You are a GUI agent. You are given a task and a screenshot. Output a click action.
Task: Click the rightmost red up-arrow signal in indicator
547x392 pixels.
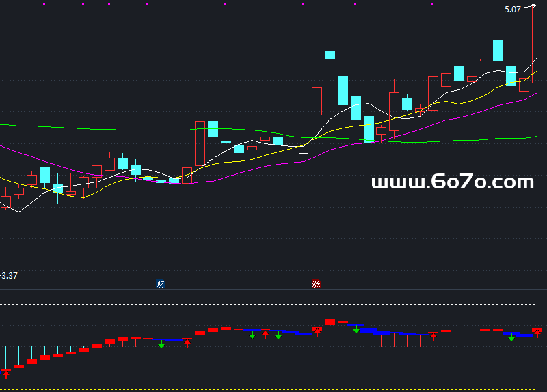(537, 333)
